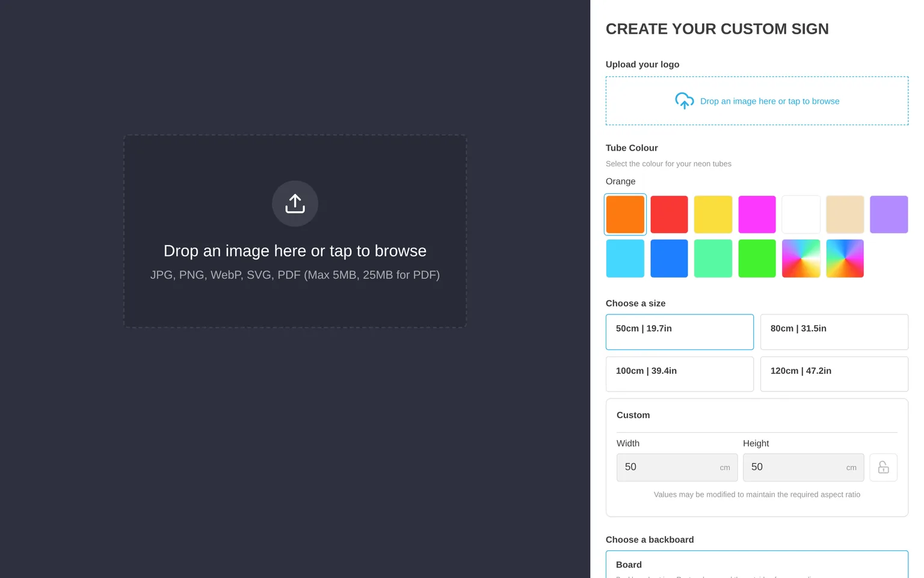This screenshot has height=578, width=924.
Task: Choose the deep blue colour swatch
Action: click(x=669, y=258)
